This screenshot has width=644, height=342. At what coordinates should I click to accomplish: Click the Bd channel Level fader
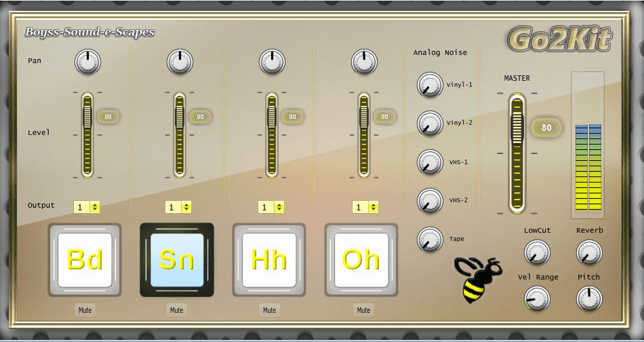point(87,135)
